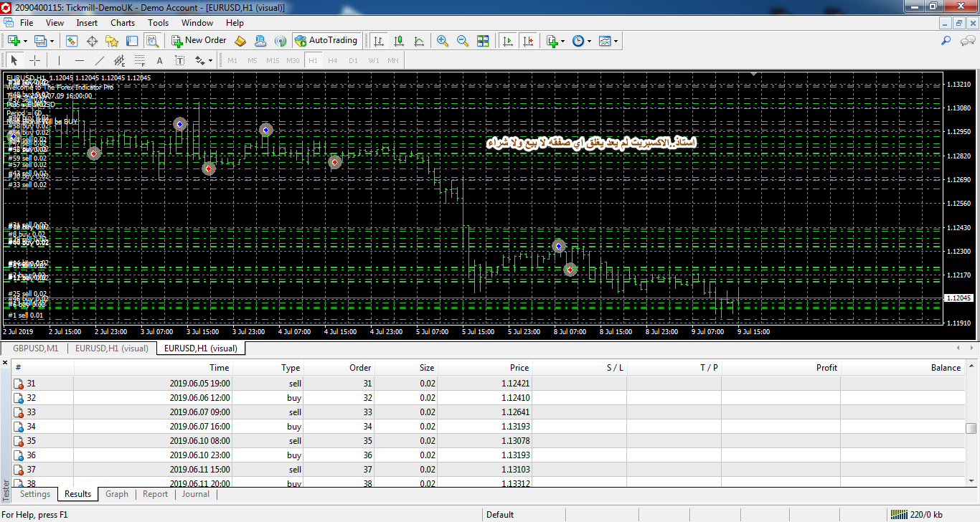Click the Results list vertical scrollbar thumb
The height and width of the screenshot is (522, 980).
[971, 428]
